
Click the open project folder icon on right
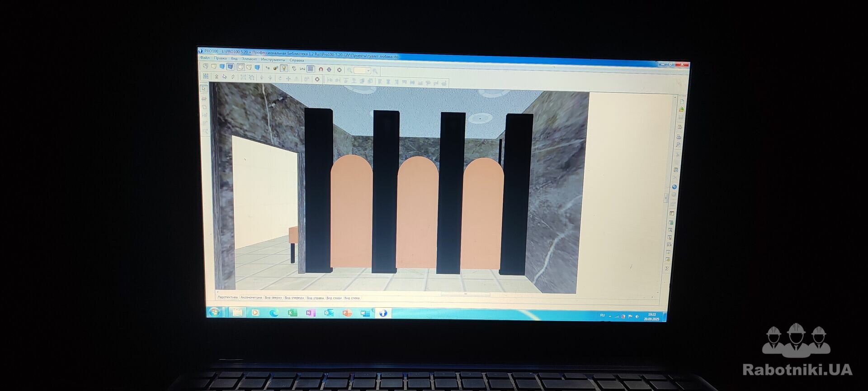681,110
